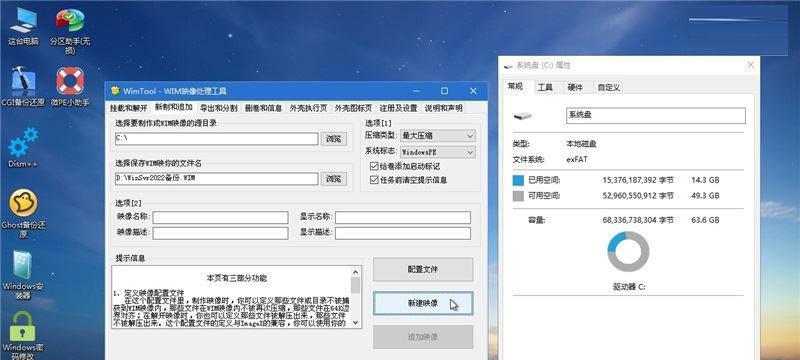This screenshot has height=360, width=800.
Task: Click drive icon in 系统盘 properties title bar
Action: coord(508,66)
